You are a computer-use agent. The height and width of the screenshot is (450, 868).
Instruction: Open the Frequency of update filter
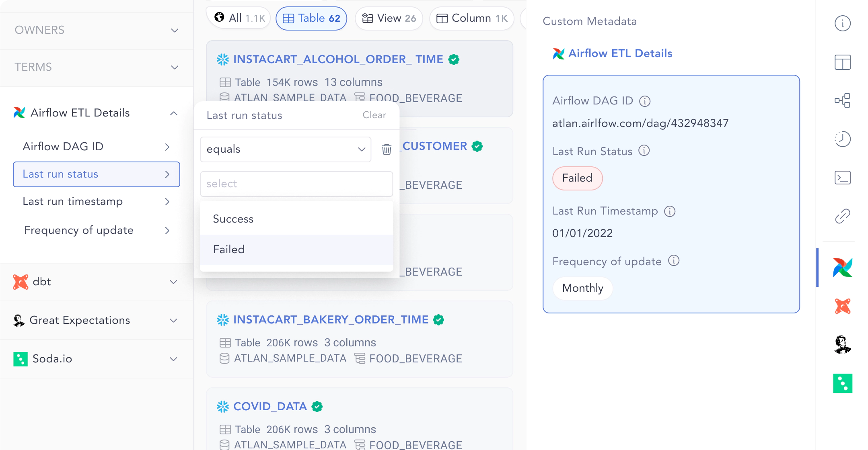[x=97, y=230]
